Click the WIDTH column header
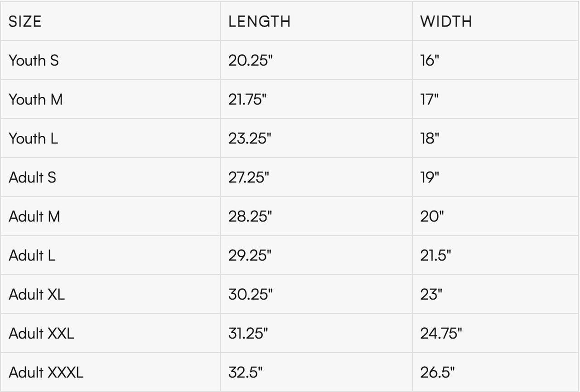The image size is (580, 392). point(446,21)
